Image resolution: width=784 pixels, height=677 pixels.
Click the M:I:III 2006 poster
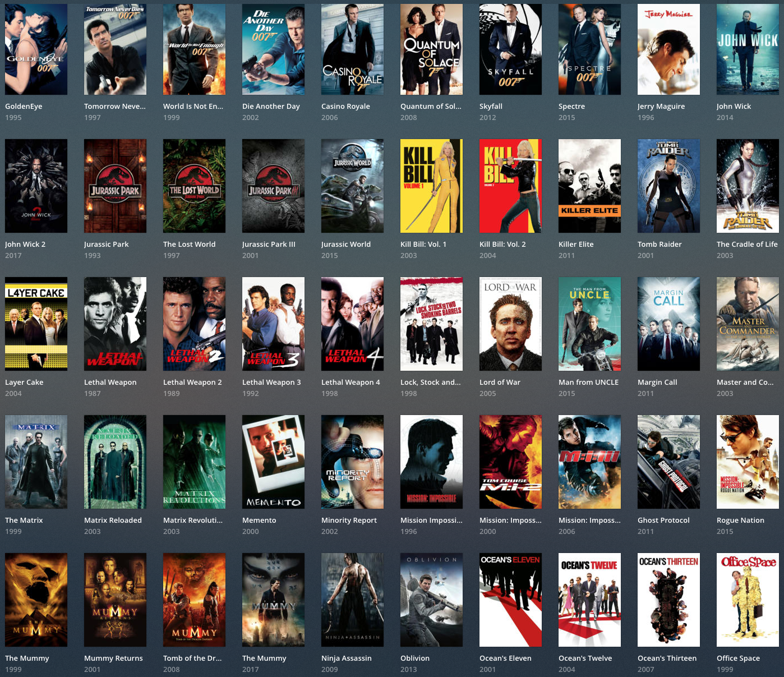tap(589, 462)
